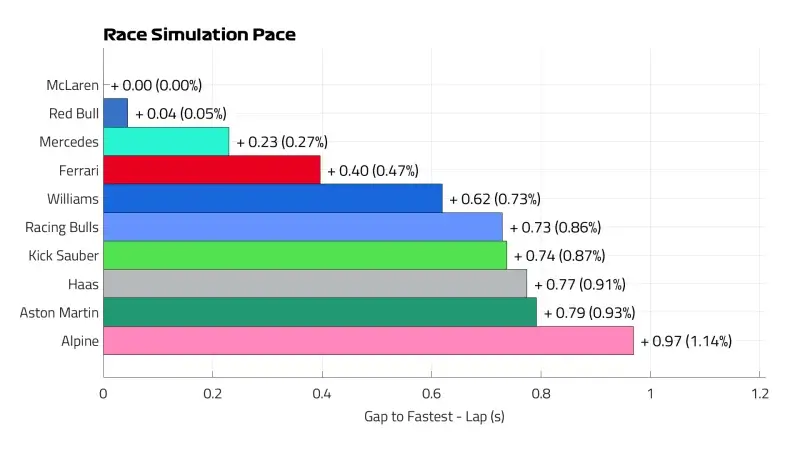Click the McLaren "+ 0.00 (0.00%)" value
Viewport: 800px width, 450px height.
coord(156,85)
